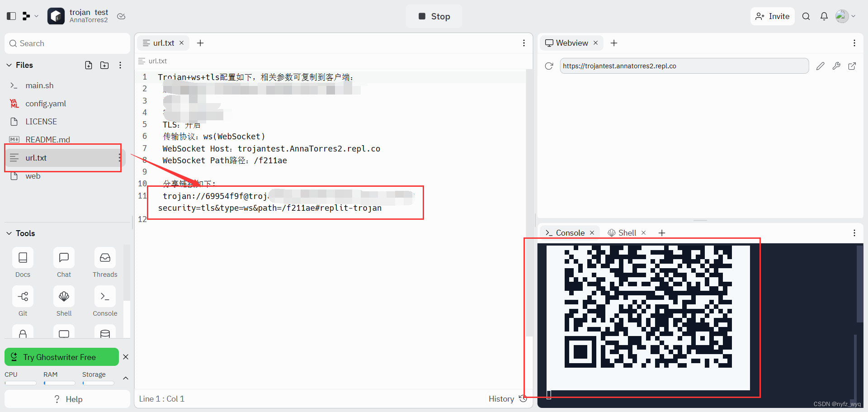Open the Git tool
The height and width of the screenshot is (412, 868).
(x=23, y=302)
